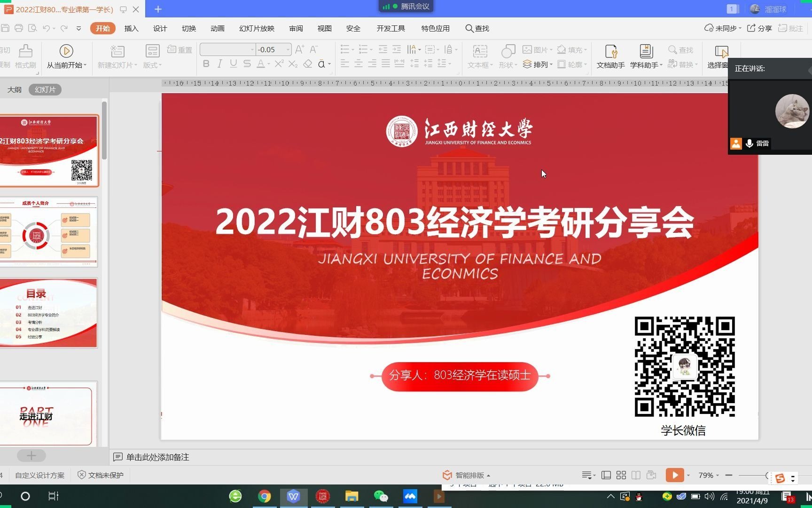The image size is (812, 508).
Task: Click the zoom out minus button
Action: 729,475
